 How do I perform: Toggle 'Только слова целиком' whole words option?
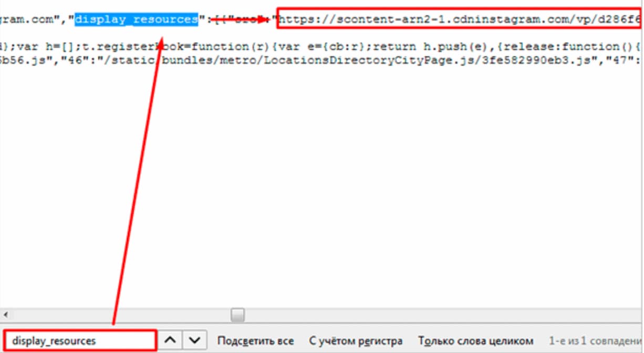pos(475,341)
